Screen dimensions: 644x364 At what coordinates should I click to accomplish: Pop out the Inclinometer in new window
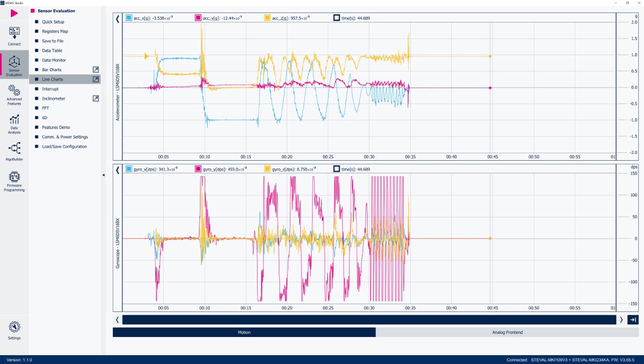(x=96, y=98)
